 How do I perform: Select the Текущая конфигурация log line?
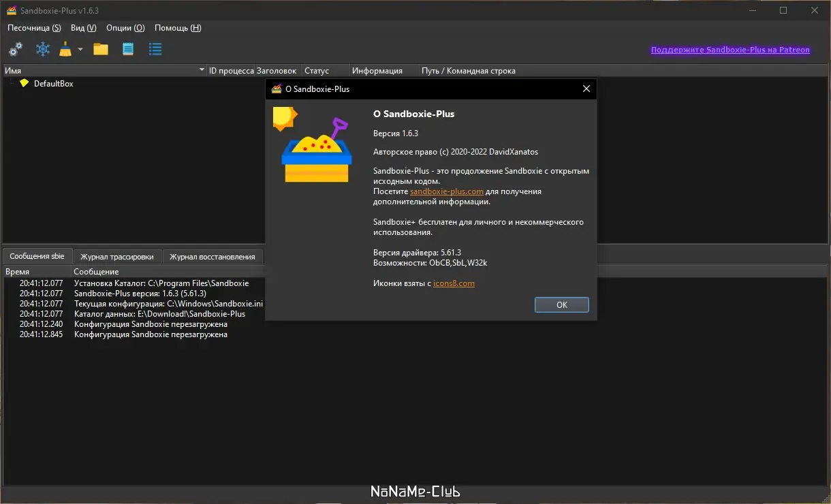click(168, 304)
